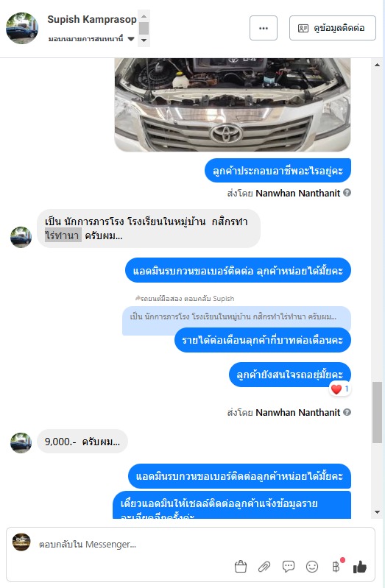Click the baht payment request icon

click(x=336, y=566)
